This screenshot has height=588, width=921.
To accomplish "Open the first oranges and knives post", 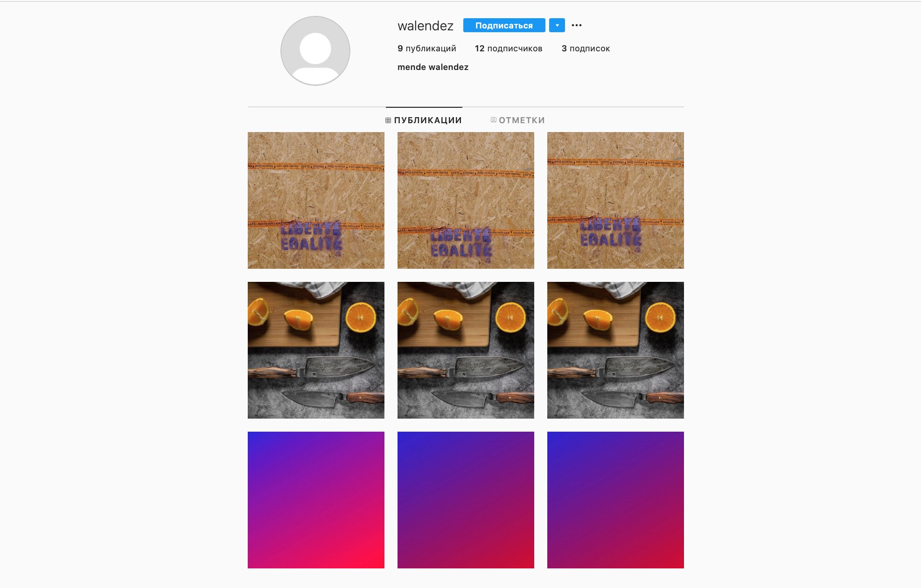I will [x=316, y=350].
